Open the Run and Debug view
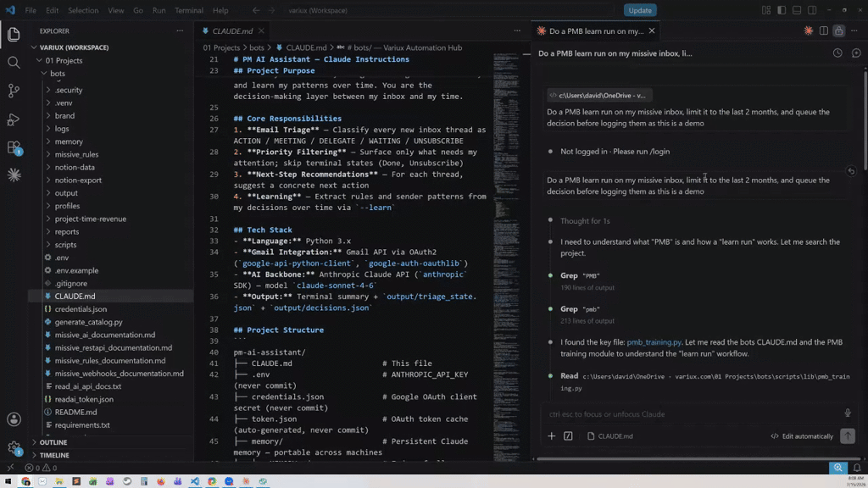868x488 pixels. (14, 119)
